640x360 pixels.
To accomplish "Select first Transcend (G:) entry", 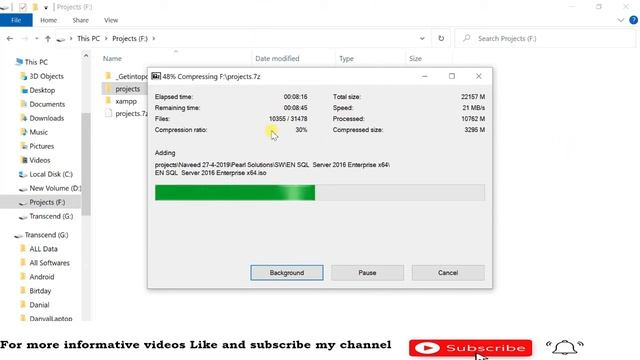I will (51, 216).
